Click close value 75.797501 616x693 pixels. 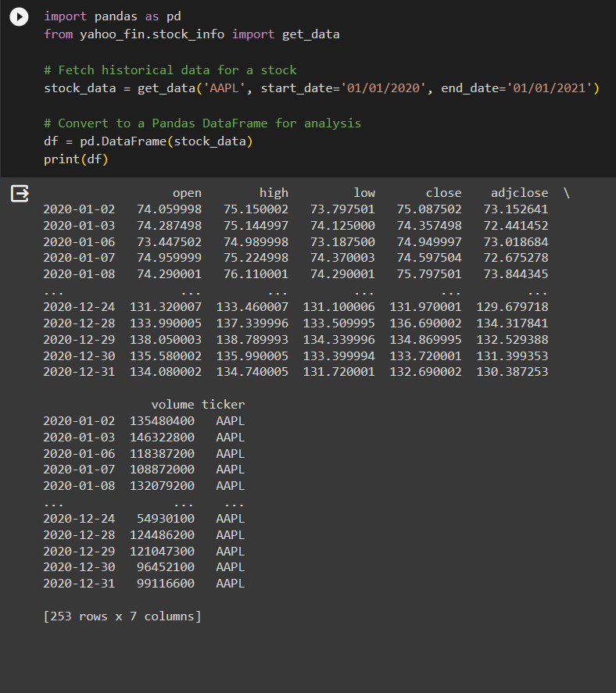pos(429,274)
